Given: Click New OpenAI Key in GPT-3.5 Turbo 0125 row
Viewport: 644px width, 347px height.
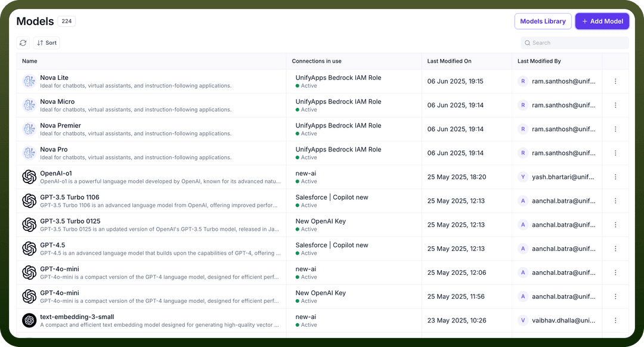Looking at the screenshot, I should pyautogui.click(x=321, y=221).
